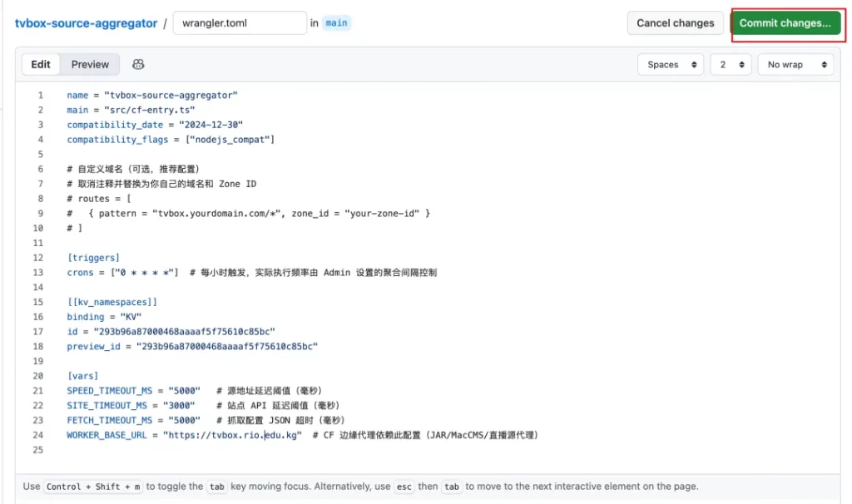Screen dimensions: 852x504
Task: Click the commented closing bracket on line 10
Action: tap(74, 228)
